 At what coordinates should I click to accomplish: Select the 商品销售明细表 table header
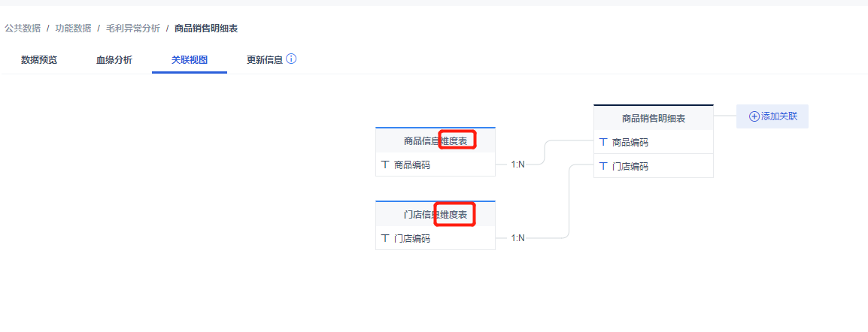[653, 118]
